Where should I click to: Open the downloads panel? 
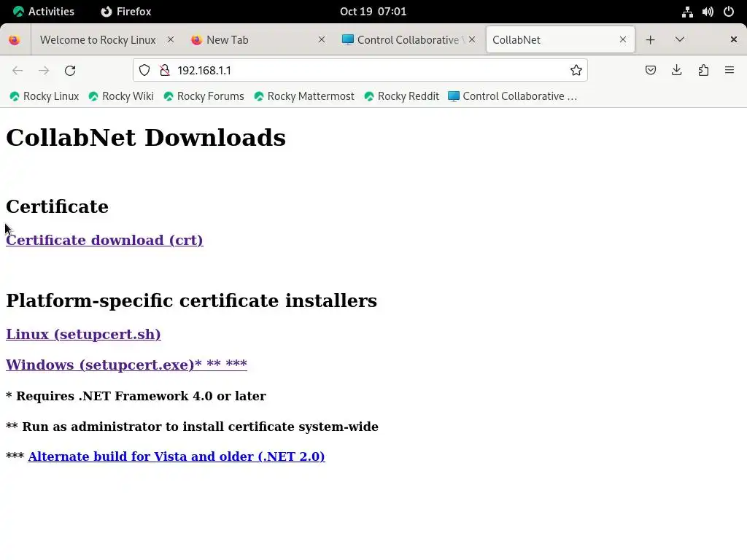click(676, 71)
